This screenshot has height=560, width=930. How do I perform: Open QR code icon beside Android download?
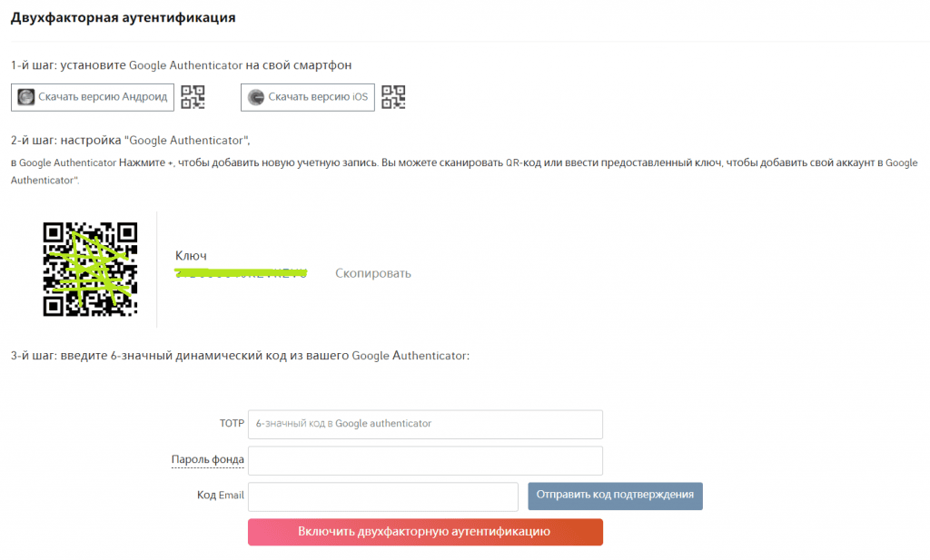coord(193,97)
